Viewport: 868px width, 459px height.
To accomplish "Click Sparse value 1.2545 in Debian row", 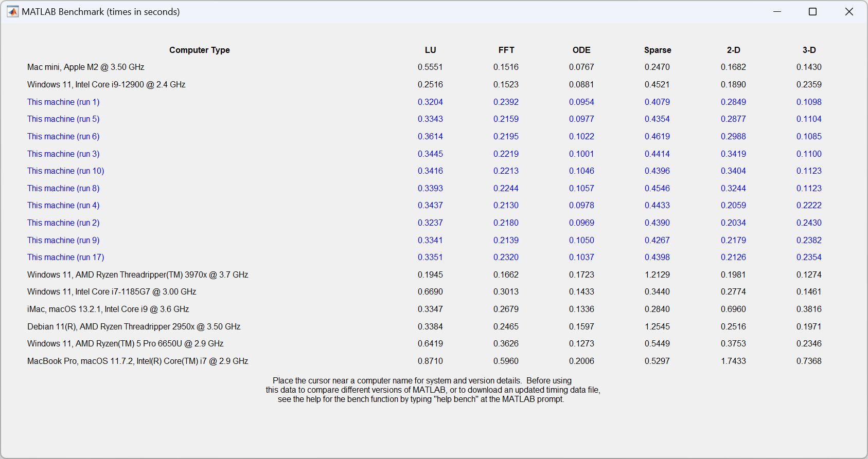I will [x=657, y=326].
